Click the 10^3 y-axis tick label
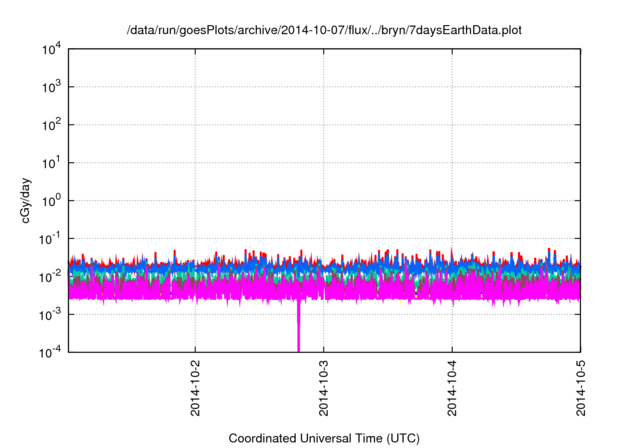Viewport: 640px width, 448px height. (x=52, y=87)
